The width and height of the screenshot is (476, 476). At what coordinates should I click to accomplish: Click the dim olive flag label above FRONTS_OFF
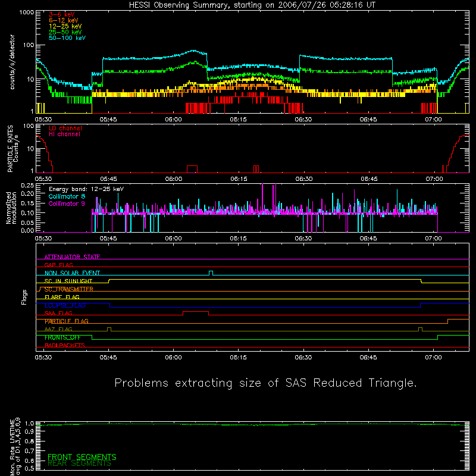(x=58, y=329)
